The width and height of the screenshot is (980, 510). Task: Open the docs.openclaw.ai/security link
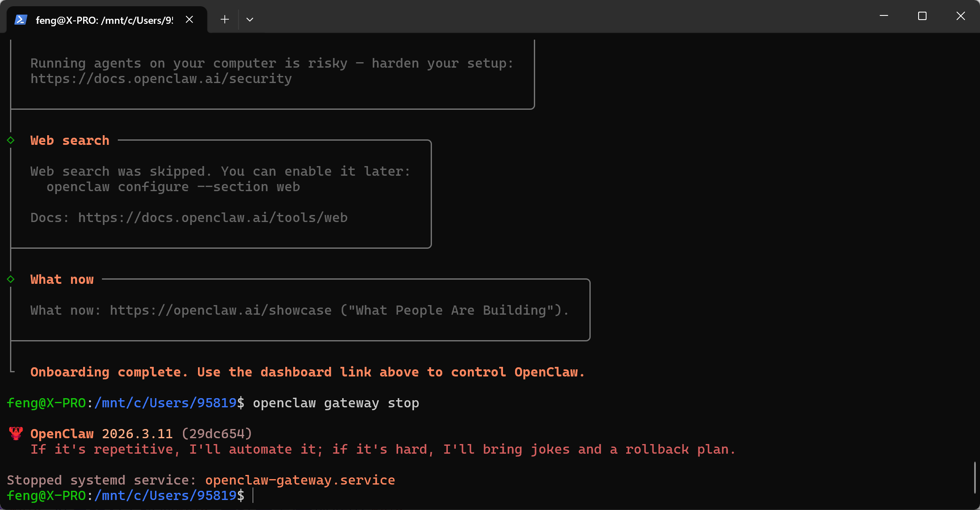click(x=161, y=79)
